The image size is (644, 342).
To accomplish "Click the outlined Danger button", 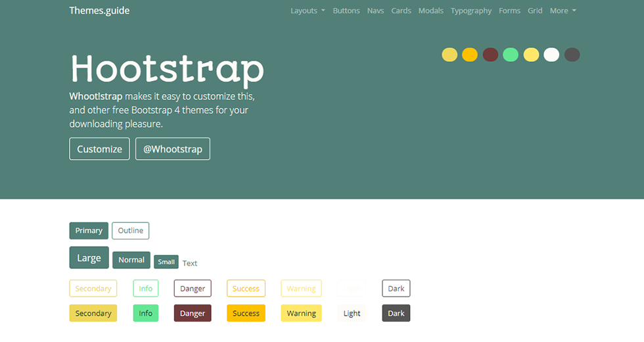I will 193,289.
